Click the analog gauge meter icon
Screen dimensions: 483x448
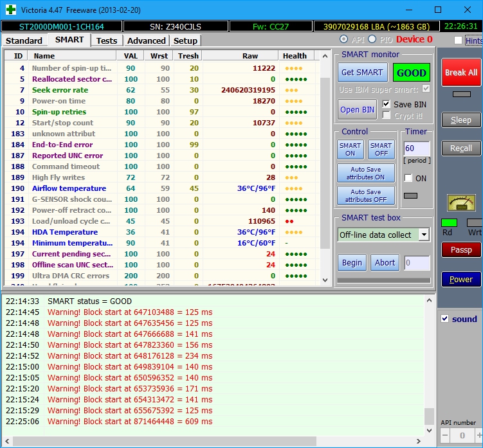tap(461, 203)
